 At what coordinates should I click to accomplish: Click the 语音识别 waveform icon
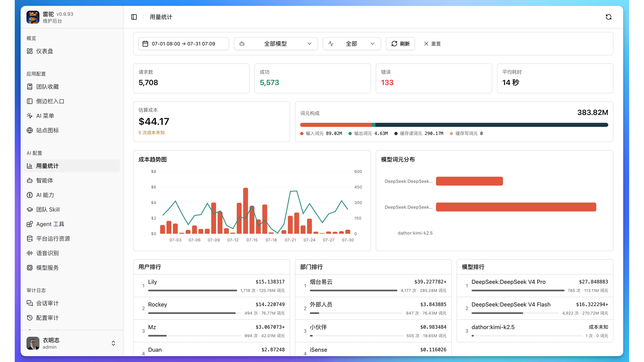[x=30, y=253]
